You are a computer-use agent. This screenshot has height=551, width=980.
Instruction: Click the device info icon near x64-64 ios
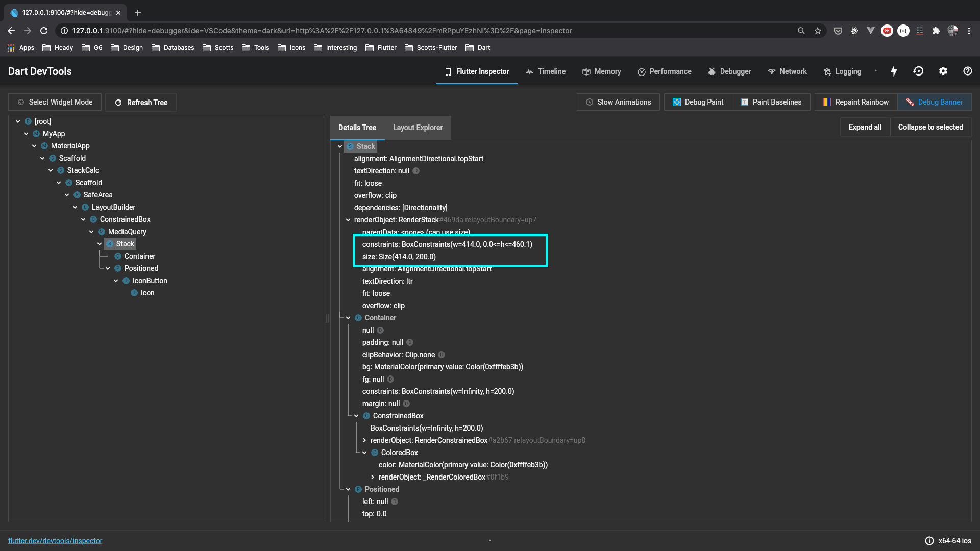click(x=929, y=541)
